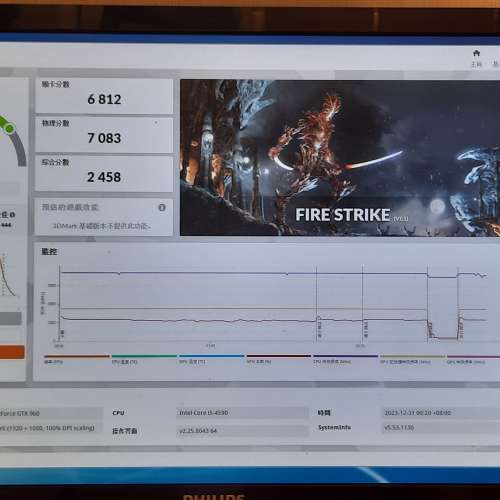Select the display resolution 100% DPI scaling text
Viewport: 500px width, 500px height.
click(47, 428)
